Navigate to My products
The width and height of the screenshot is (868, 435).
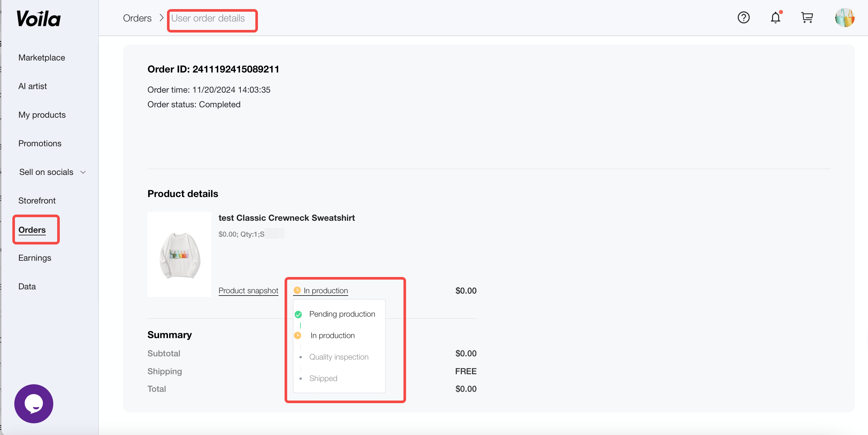(x=42, y=115)
